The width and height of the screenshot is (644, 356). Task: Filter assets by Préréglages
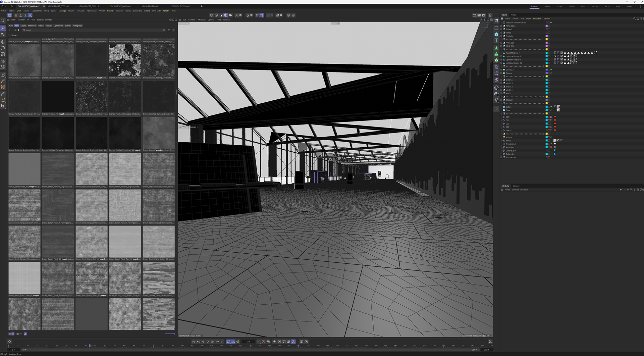[77, 26]
